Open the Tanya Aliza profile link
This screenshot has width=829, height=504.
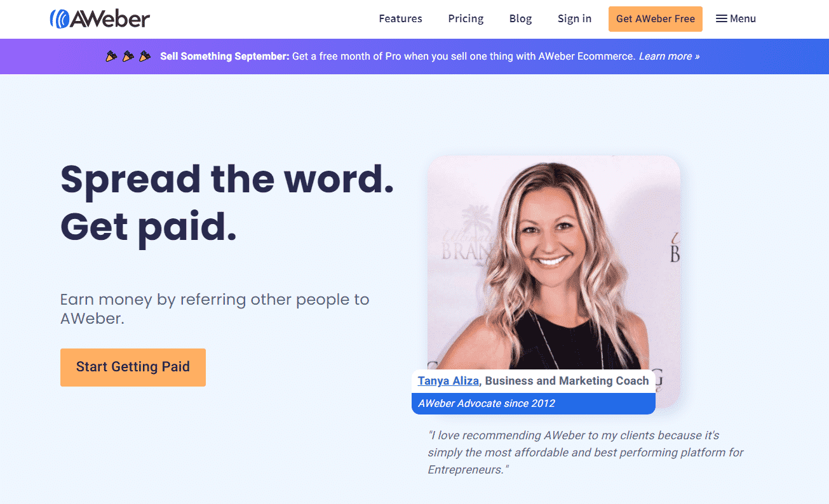[x=448, y=381]
